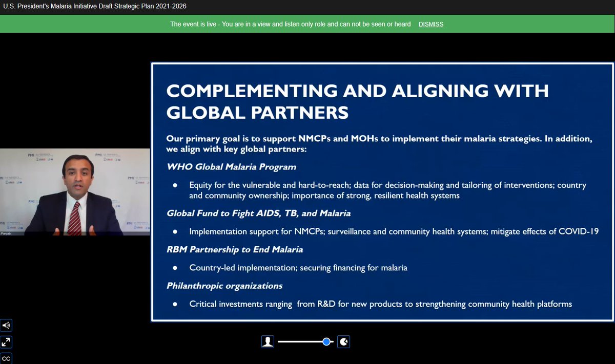Click 'Country-led implementation' bullet text
Viewport: 615px width, 364px height.
point(298,267)
